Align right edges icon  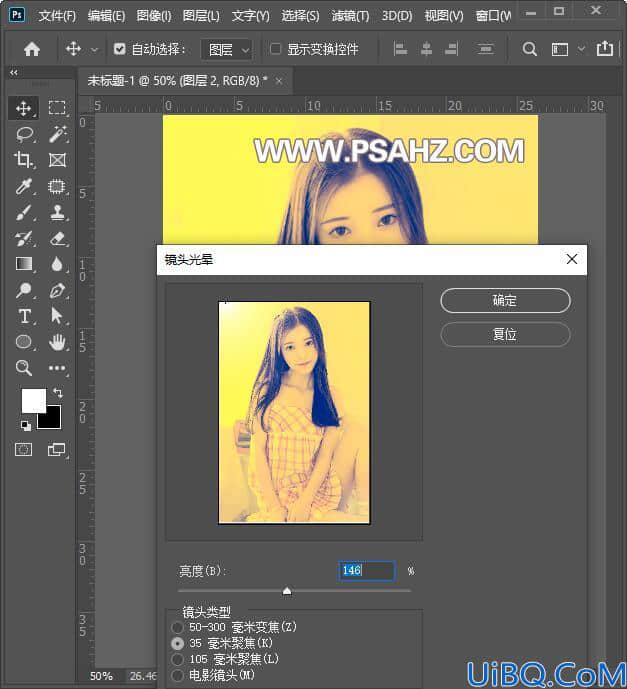click(x=451, y=49)
